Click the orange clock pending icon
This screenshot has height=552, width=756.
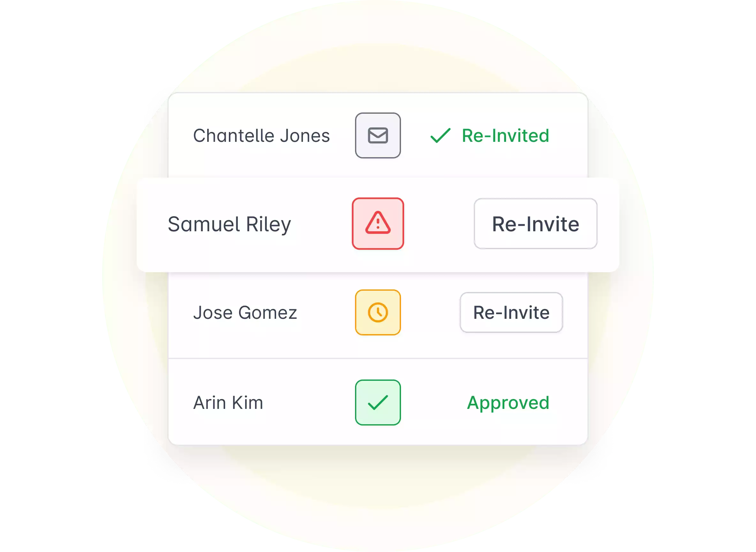pos(378,312)
